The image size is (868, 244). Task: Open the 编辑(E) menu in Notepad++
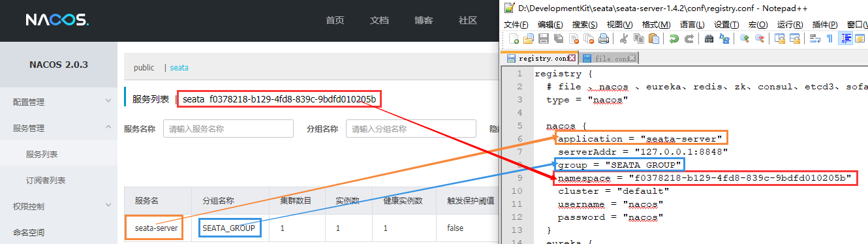pyautogui.click(x=551, y=24)
